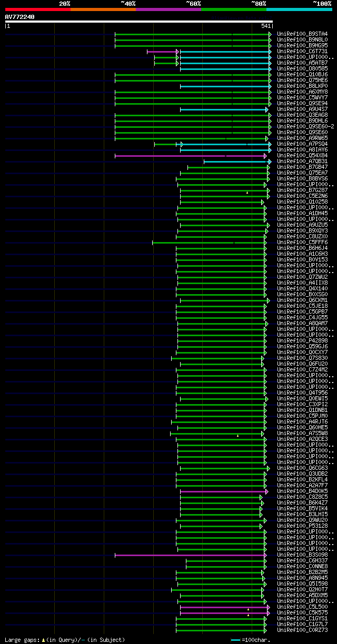Screen dimensions: 337x644
Task: Click the cyan alignment bar for A8IAY6
Action: tap(225, 150)
